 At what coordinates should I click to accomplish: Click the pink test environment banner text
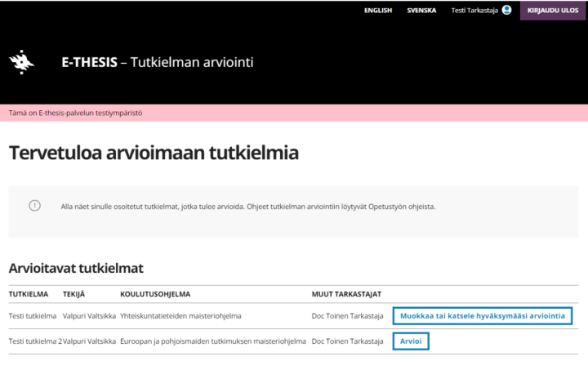tap(75, 113)
